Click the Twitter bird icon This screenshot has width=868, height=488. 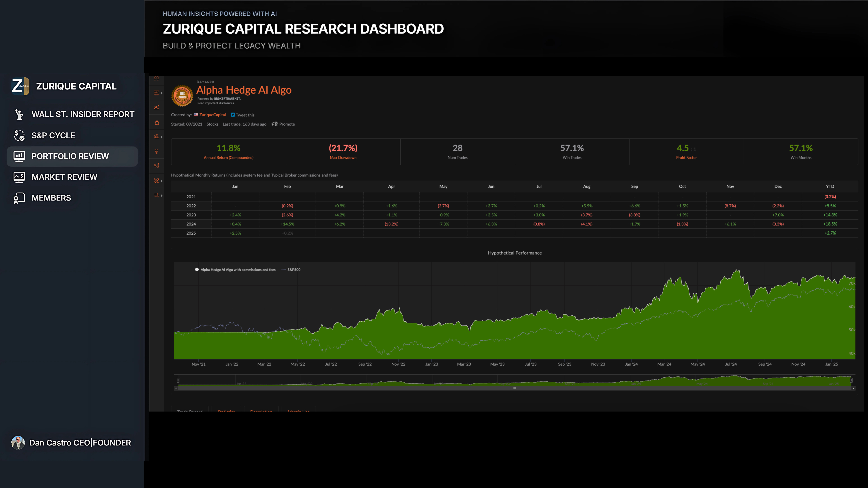pyautogui.click(x=232, y=115)
